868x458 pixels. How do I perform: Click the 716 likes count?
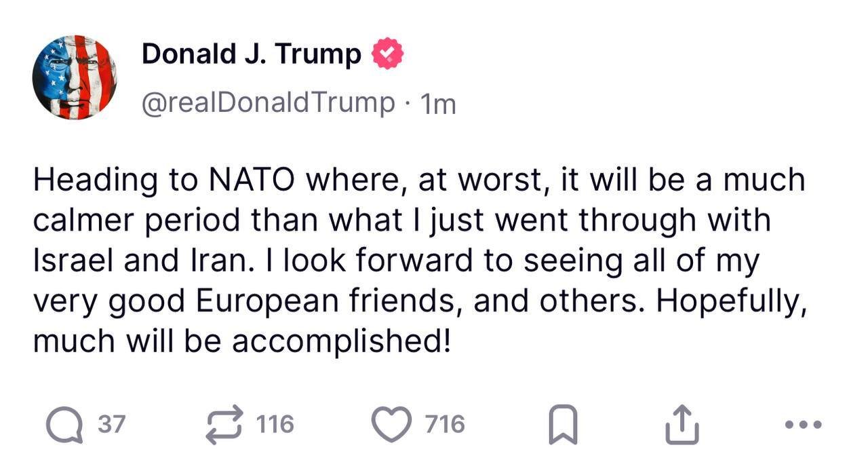click(445, 425)
